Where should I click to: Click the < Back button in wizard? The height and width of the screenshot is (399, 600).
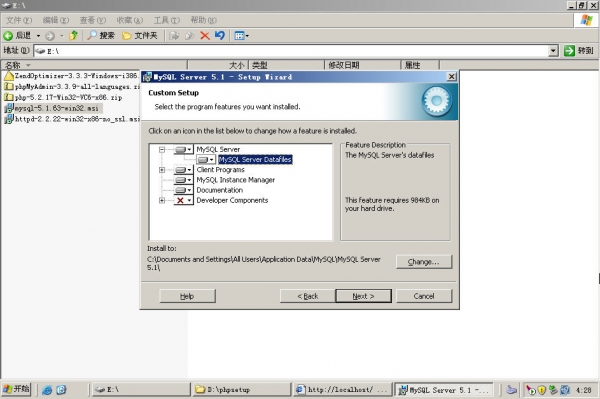[308, 296]
